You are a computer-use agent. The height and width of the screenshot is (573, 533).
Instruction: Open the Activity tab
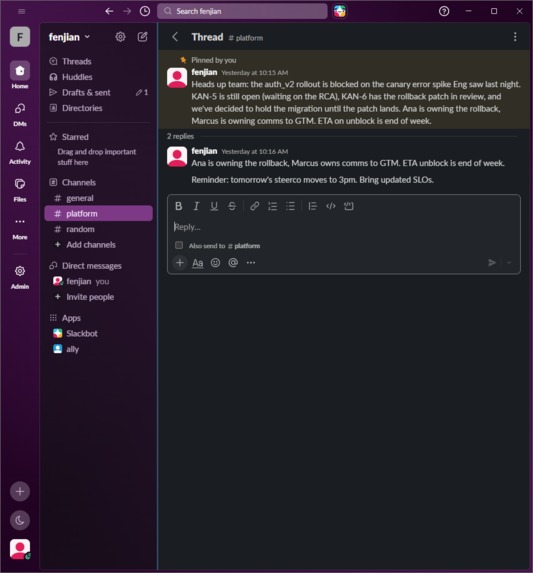[20, 152]
